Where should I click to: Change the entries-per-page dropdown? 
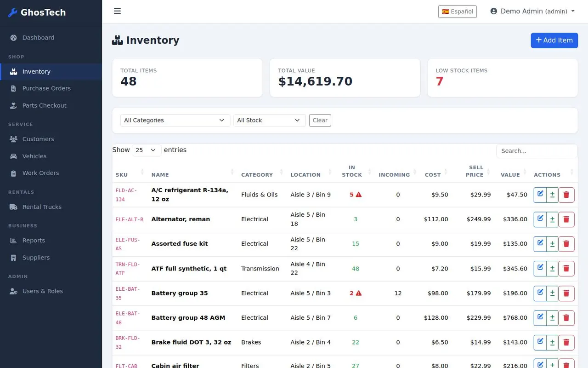[147, 150]
